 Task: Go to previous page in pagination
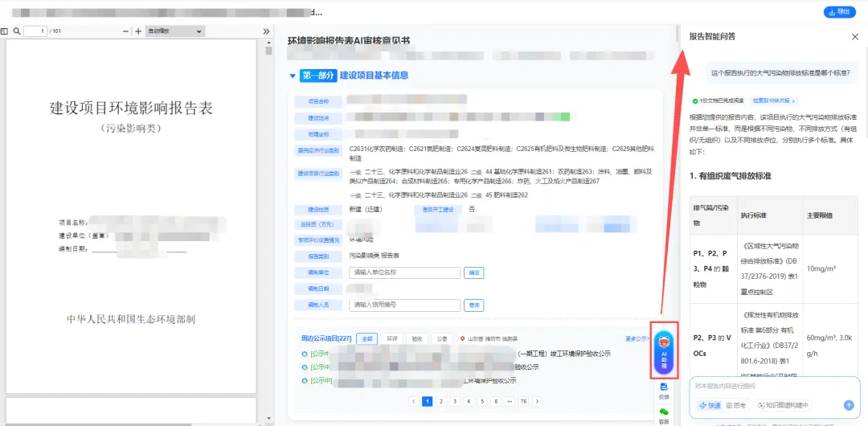(414, 401)
